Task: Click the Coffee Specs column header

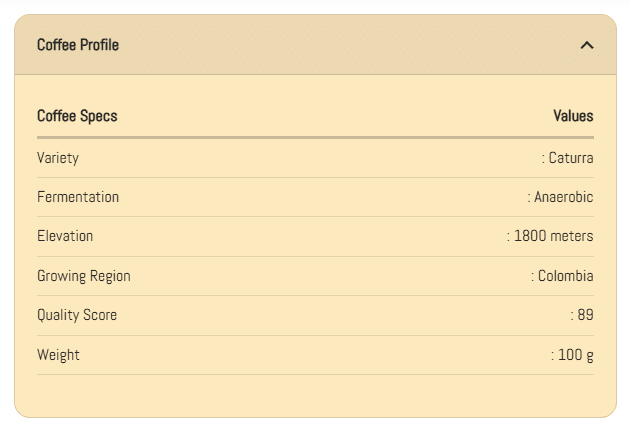Action: (x=77, y=116)
